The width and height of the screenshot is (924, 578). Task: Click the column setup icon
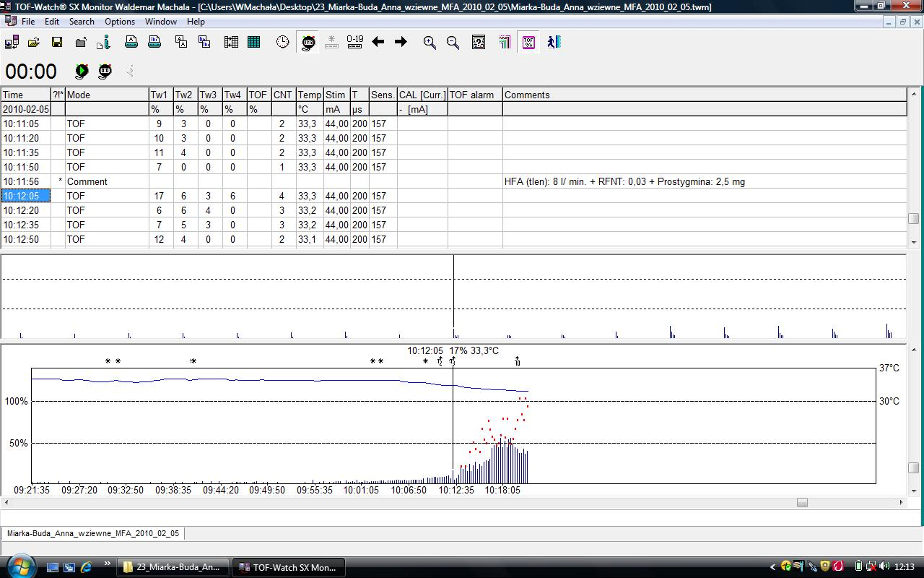[x=231, y=43]
